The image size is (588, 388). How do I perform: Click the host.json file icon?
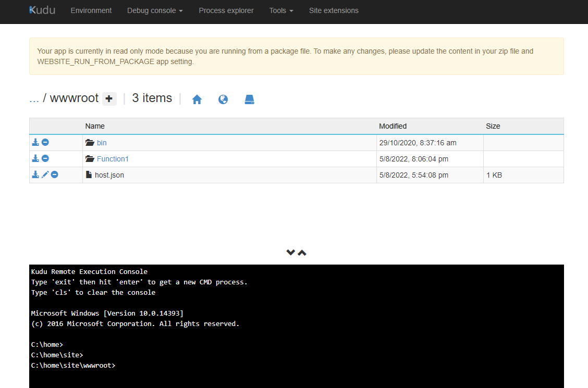pos(89,174)
